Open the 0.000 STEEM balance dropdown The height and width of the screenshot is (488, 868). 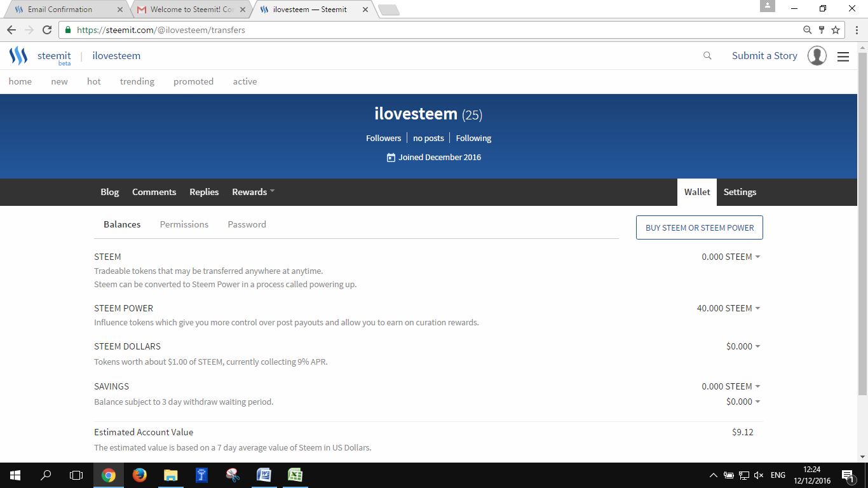click(x=731, y=257)
